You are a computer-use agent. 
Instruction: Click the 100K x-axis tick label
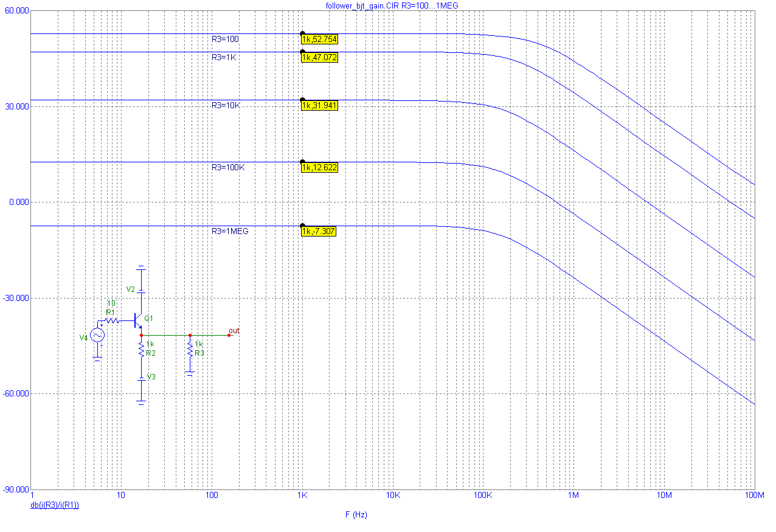tap(483, 496)
